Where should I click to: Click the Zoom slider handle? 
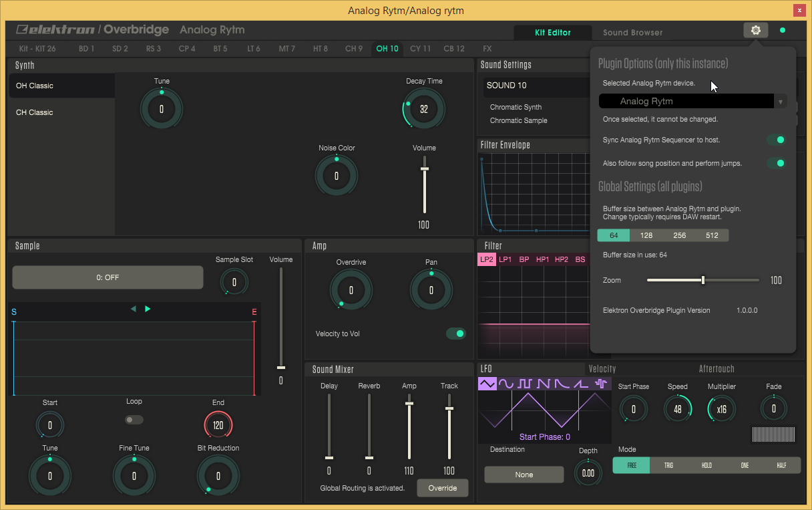(x=703, y=280)
